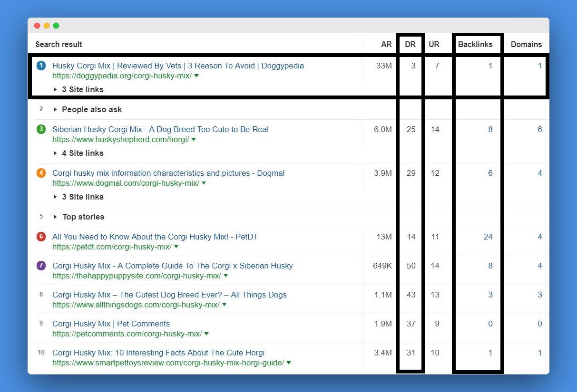This screenshot has width=577, height=392.
Task: Expand 4 Site links under huskyshepherd
Action: tap(78, 153)
